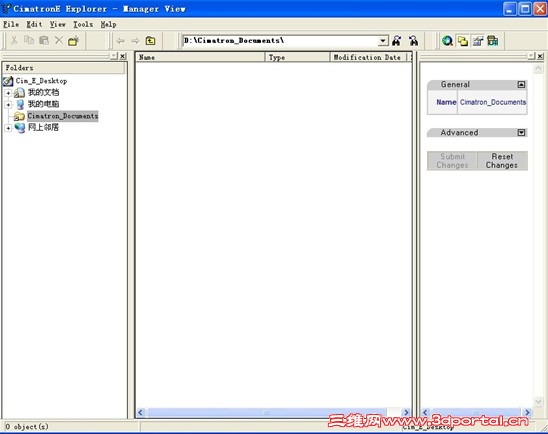Create a new folder with toolbar icon
This screenshot has height=434, width=548.
click(x=74, y=41)
